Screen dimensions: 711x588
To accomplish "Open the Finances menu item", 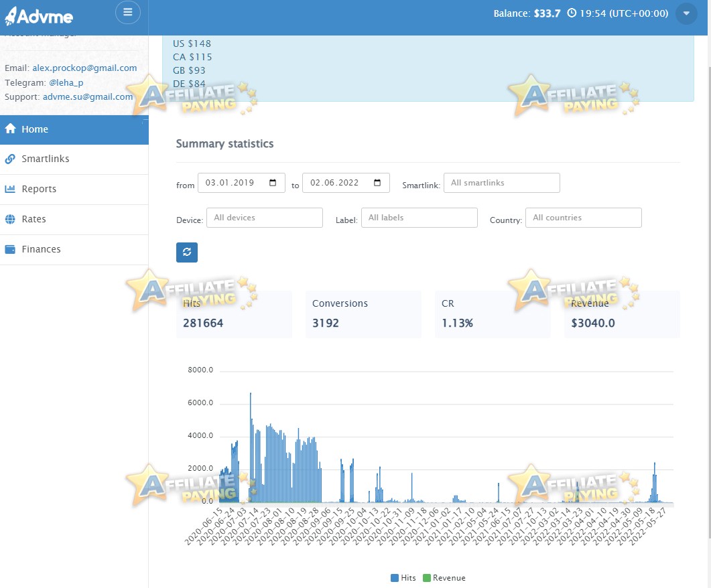I will 74,250.
